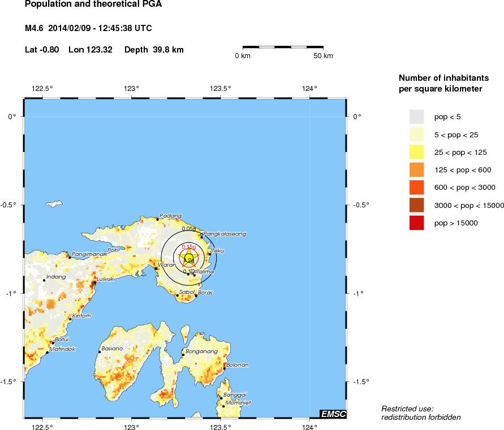The width and height of the screenshot is (504, 430).
Task: Click the Basiano city marker dot
Action: pyautogui.click(x=100, y=352)
